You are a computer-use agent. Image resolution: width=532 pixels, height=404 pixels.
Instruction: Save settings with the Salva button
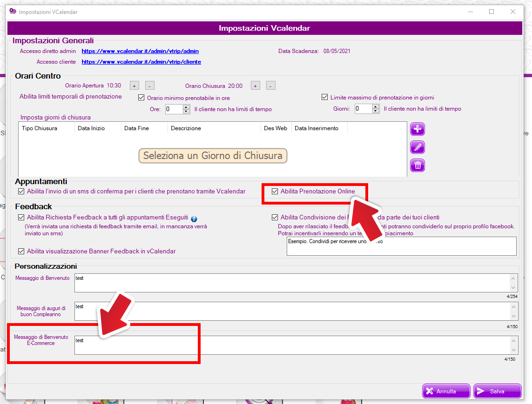click(497, 391)
